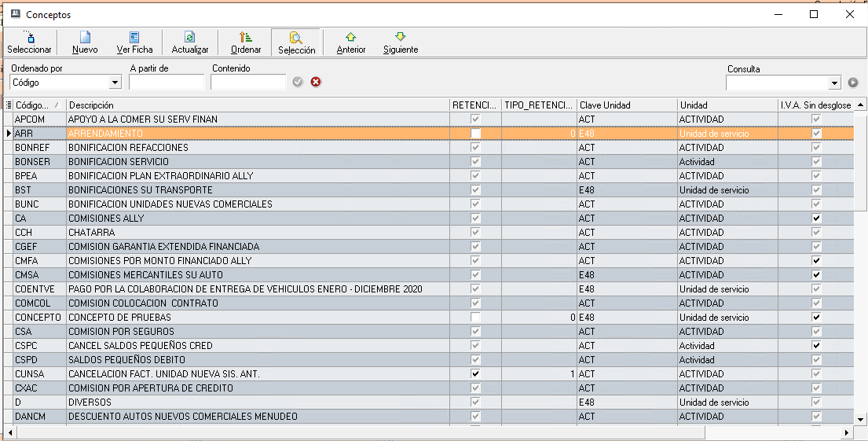Toggle RETENCI checkbox in ARR row
Screen dimensions: 868x441
click(x=475, y=133)
